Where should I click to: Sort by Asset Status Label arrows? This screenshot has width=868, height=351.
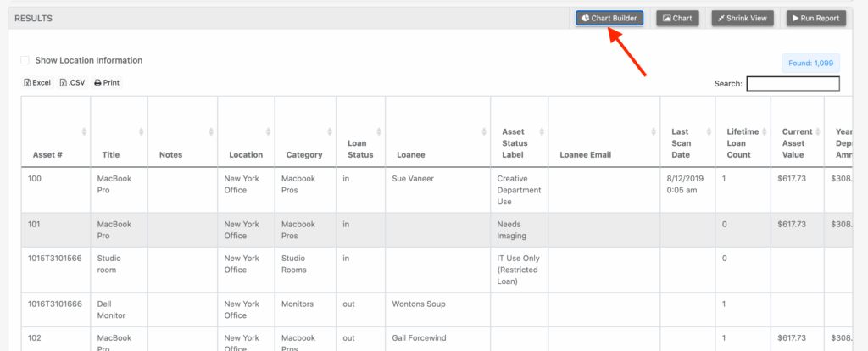(542, 131)
